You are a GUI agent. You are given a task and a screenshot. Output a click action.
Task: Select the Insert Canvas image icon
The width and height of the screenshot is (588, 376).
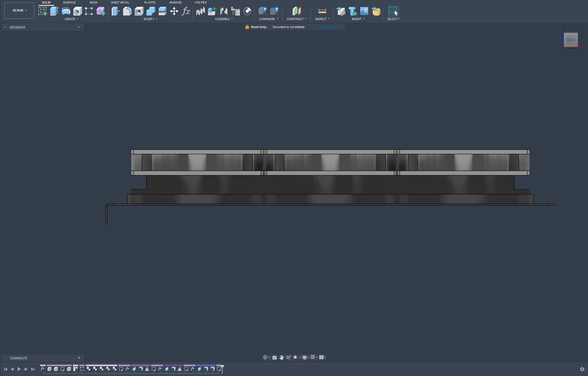click(364, 11)
